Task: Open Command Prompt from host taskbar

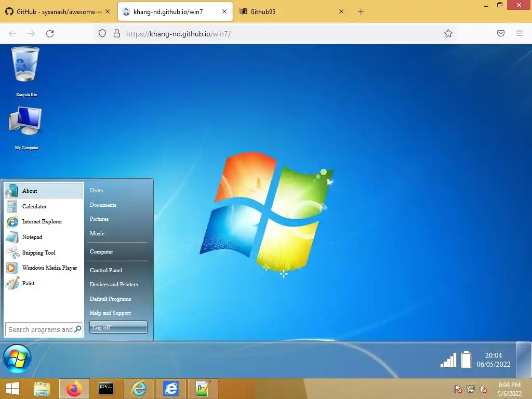Action: point(106,389)
